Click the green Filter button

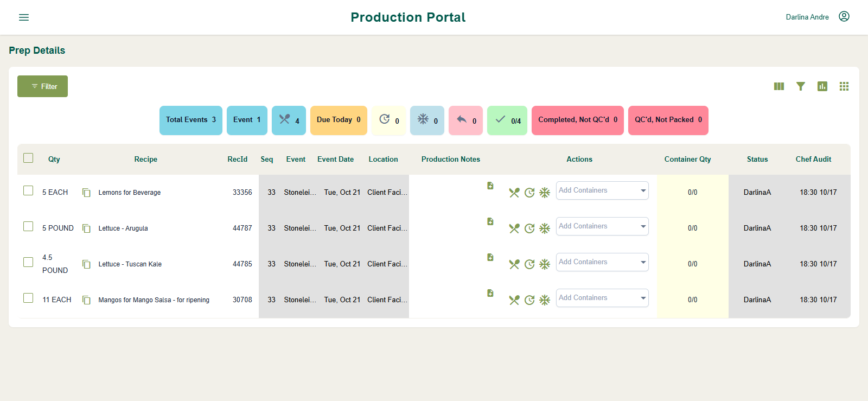click(x=42, y=86)
